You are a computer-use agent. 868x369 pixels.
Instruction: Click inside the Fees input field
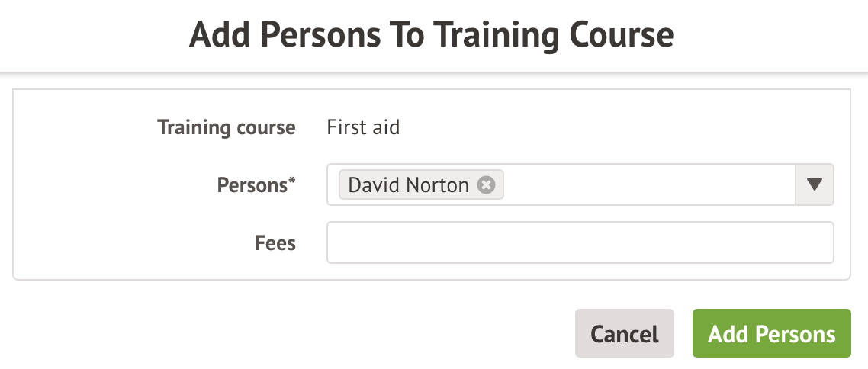coord(580,243)
